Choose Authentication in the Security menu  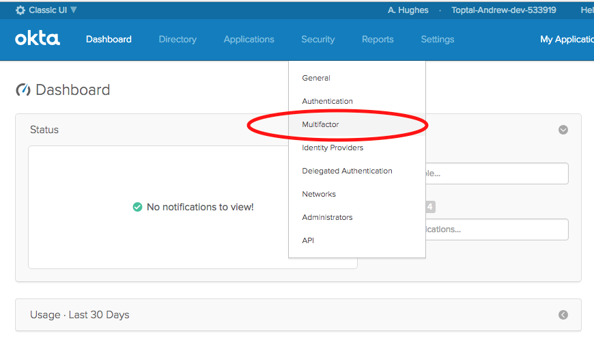pos(327,101)
